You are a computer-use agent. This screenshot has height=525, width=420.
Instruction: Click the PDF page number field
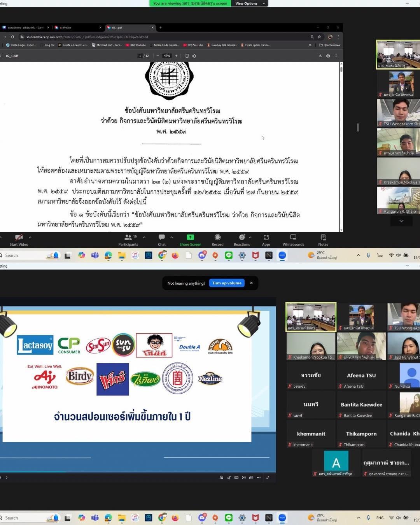pos(140,56)
